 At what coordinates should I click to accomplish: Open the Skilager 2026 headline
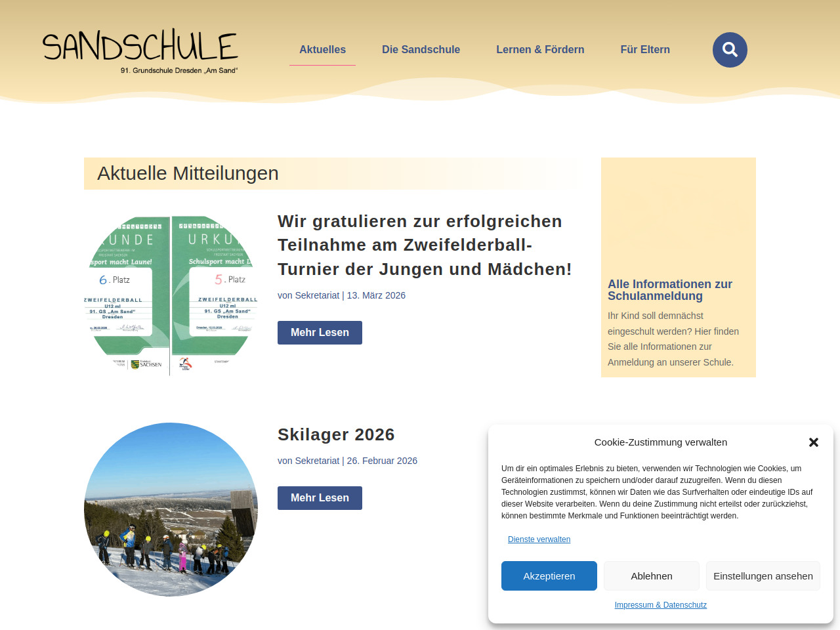coord(336,434)
